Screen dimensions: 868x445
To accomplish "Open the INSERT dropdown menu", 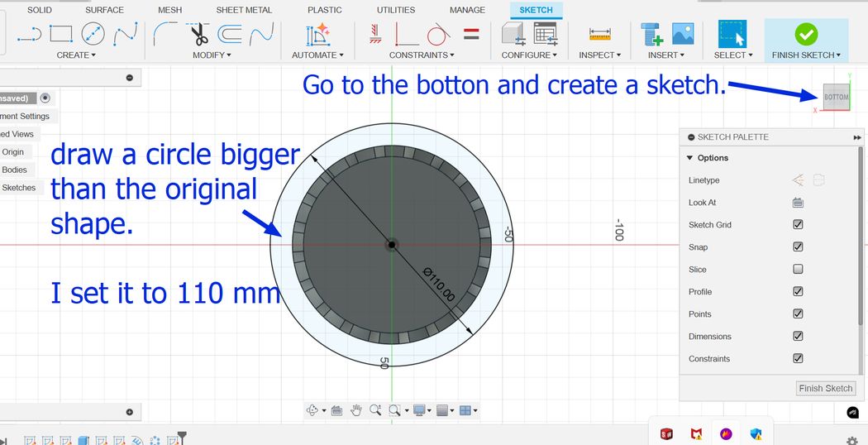I will pyautogui.click(x=666, y=55).
